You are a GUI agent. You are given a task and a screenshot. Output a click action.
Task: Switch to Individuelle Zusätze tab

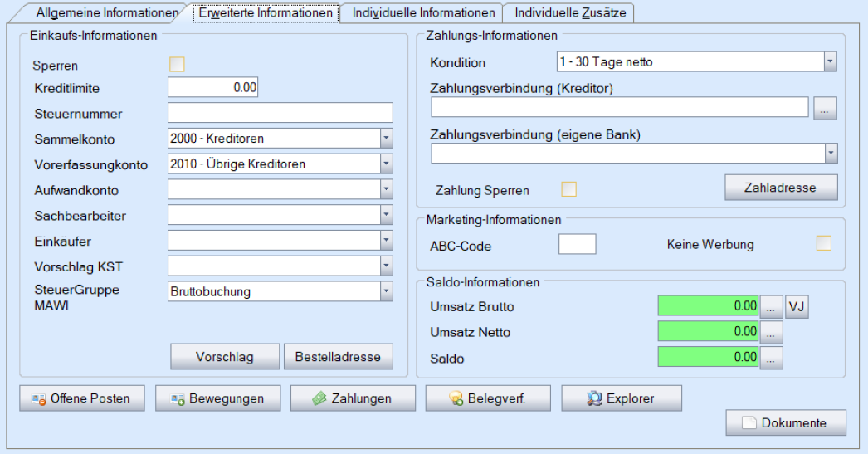coord(570,12)
